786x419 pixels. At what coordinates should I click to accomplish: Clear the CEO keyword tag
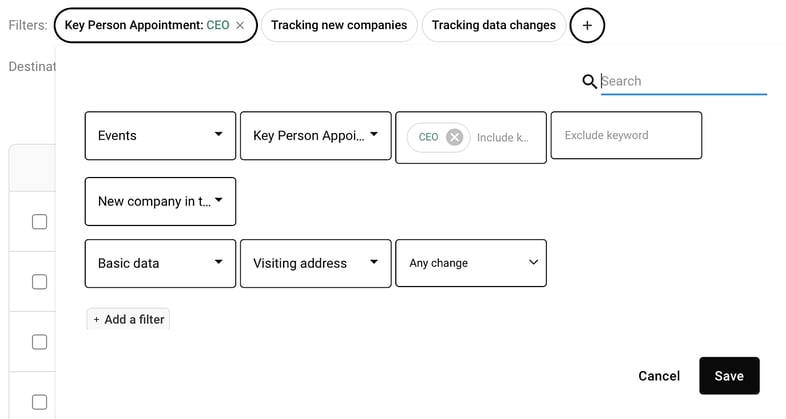(x=455, y=137)
